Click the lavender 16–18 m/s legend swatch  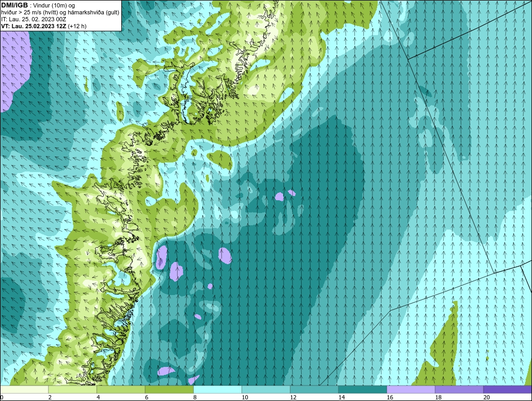point(411,389)
